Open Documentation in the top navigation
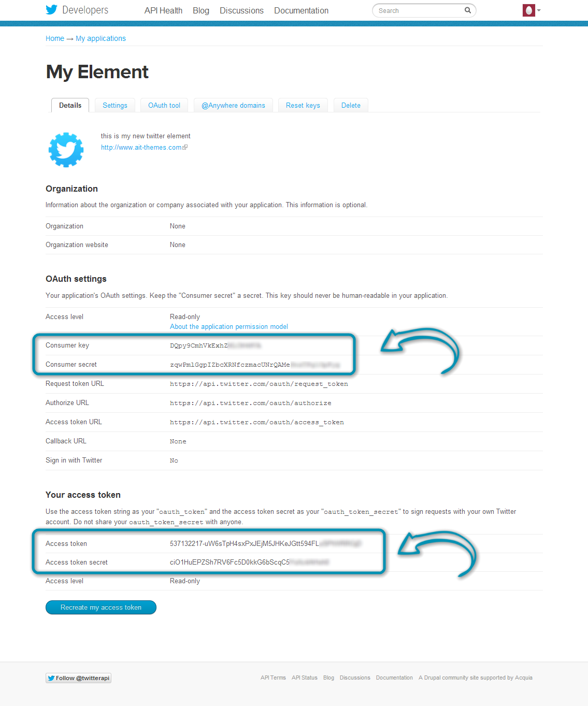 tap(301, 10)
